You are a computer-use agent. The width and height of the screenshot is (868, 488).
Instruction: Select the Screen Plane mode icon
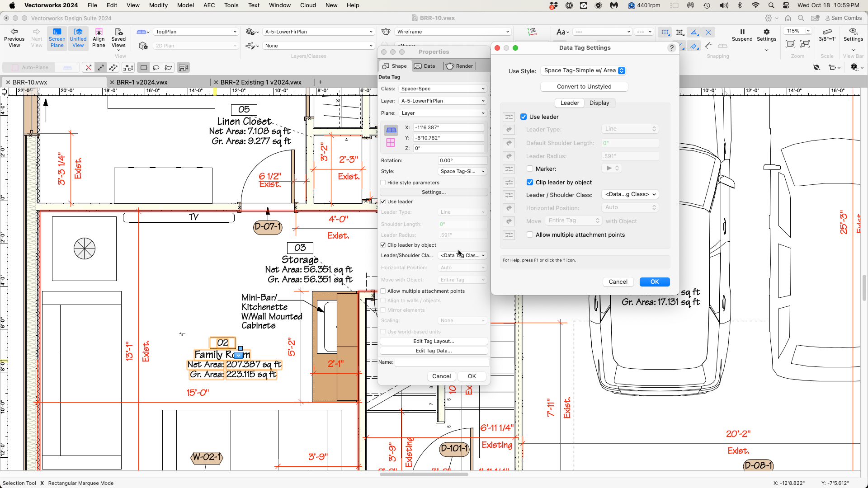[57, 38]
